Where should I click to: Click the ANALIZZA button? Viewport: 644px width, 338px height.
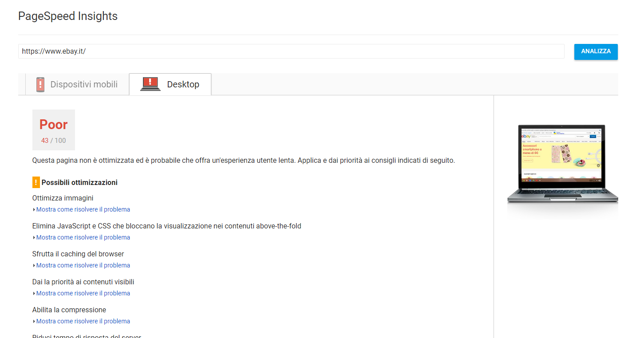point(596,51)
